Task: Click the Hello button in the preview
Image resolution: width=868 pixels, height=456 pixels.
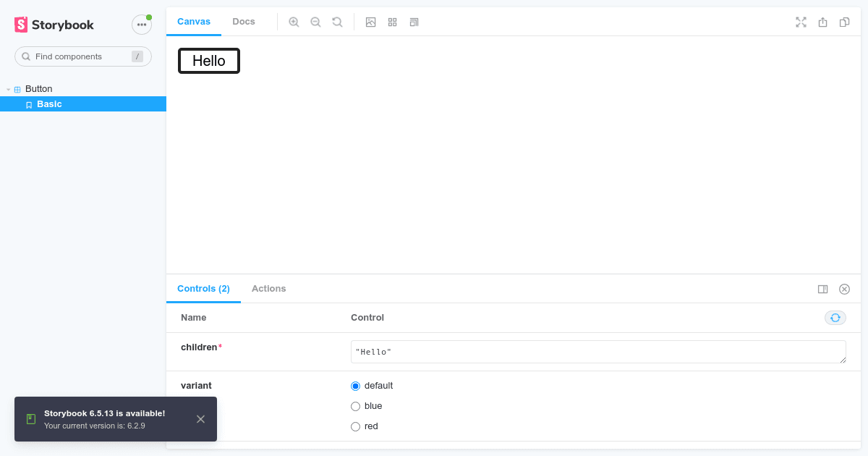Action: (208, 61)
